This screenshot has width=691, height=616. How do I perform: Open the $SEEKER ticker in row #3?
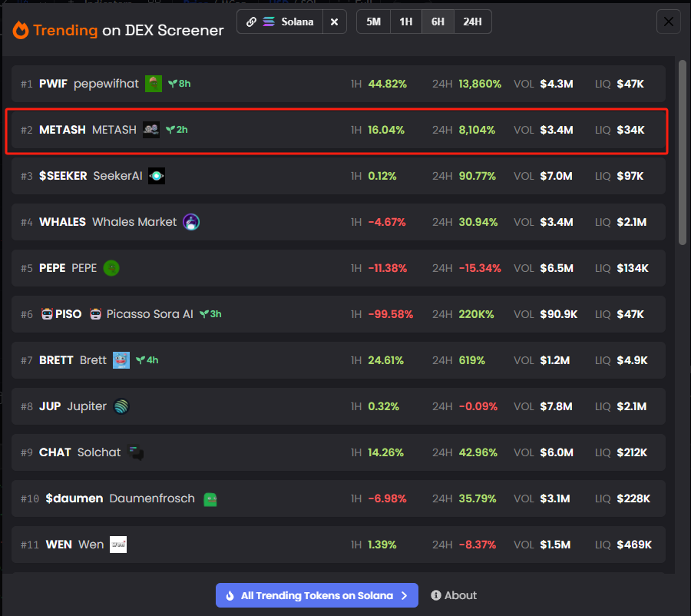coord(63,176)
